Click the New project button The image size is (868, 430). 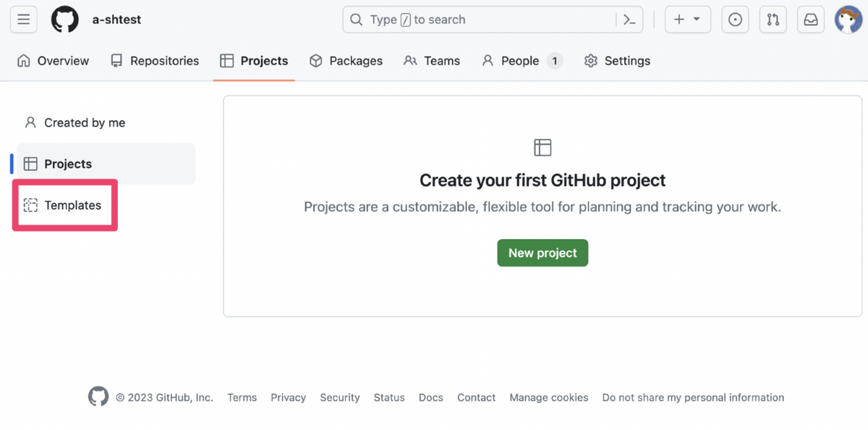[542, 253]
